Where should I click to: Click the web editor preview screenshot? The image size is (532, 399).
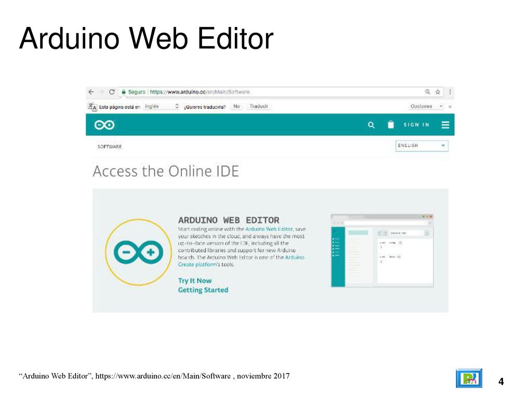pyautogui.click(x=382, y=251)
